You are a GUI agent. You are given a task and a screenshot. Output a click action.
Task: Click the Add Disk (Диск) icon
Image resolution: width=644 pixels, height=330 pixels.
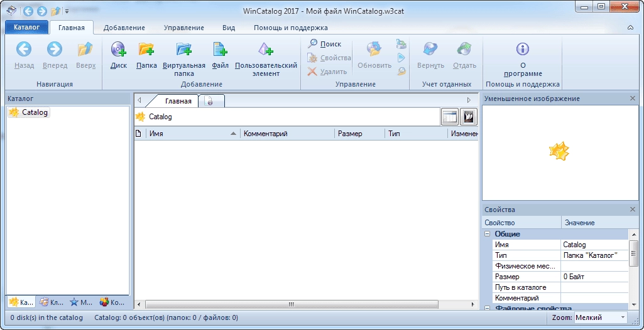coord(119,50)
